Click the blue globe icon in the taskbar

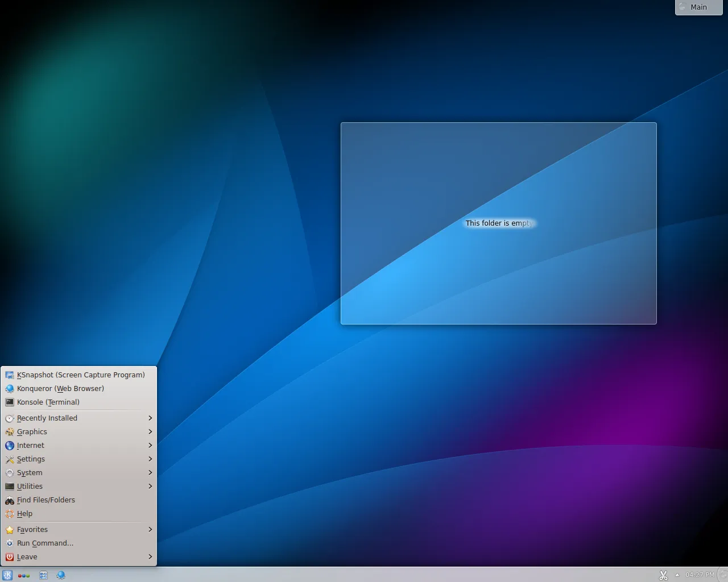coord(61,575)
